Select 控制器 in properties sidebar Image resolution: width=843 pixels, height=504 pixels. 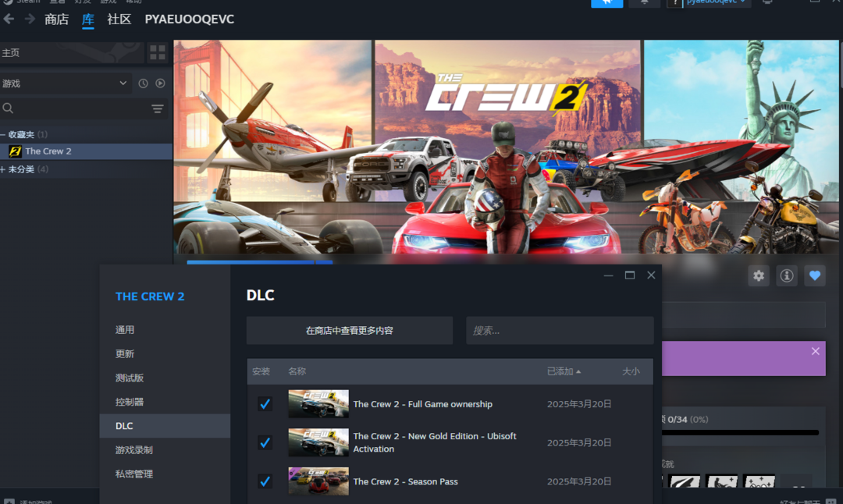(x=165, y=402)
